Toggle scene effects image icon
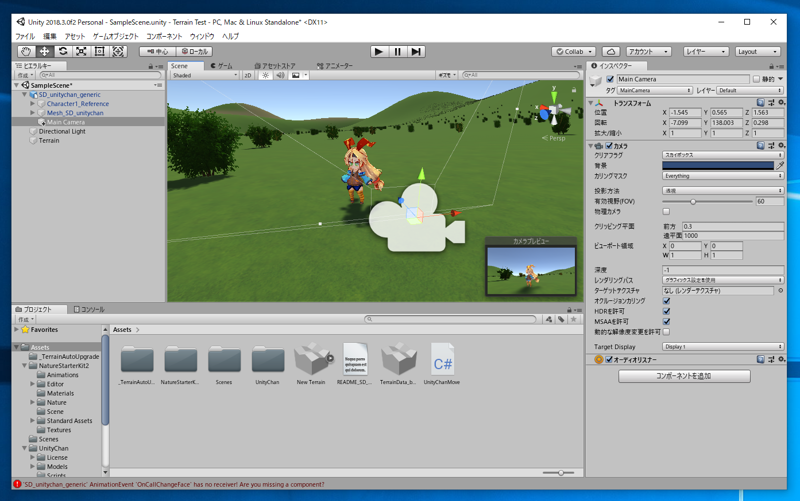 coord(296,75)
